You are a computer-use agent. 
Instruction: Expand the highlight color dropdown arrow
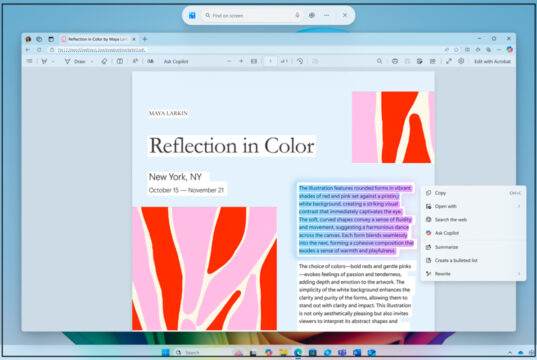[x=53, y=62]
